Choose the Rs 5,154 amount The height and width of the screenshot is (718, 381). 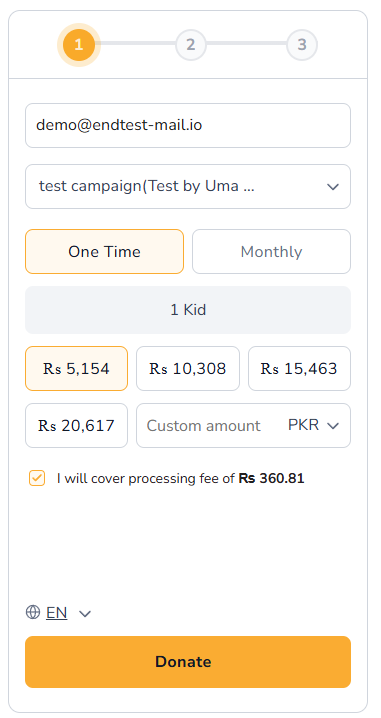pyautogui.click(x=76, y=369)
